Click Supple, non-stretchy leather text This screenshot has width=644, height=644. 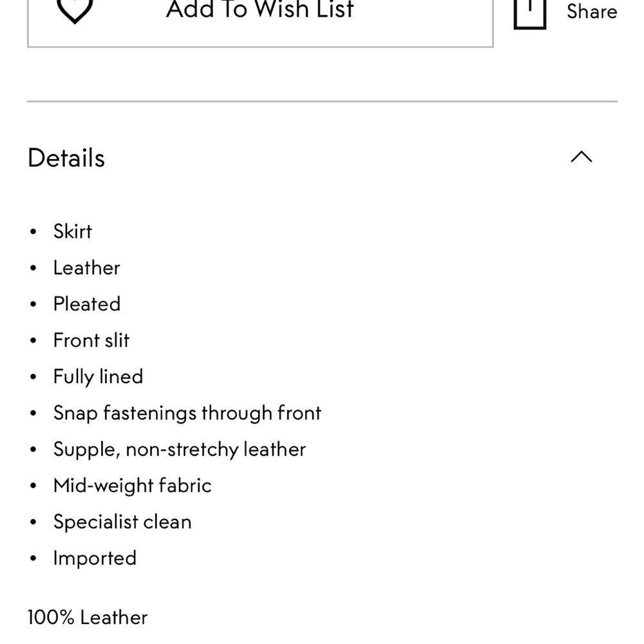tap(180, 450)
